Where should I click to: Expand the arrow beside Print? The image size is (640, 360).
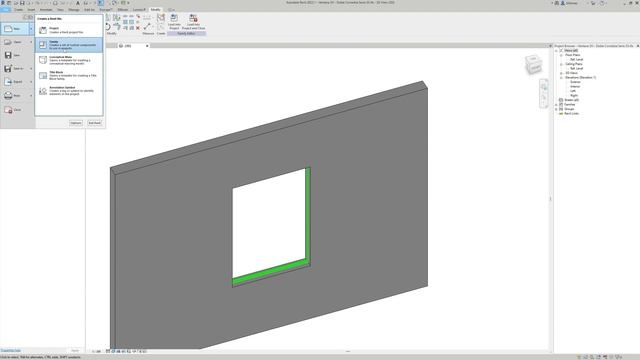[x=31, y=95]
